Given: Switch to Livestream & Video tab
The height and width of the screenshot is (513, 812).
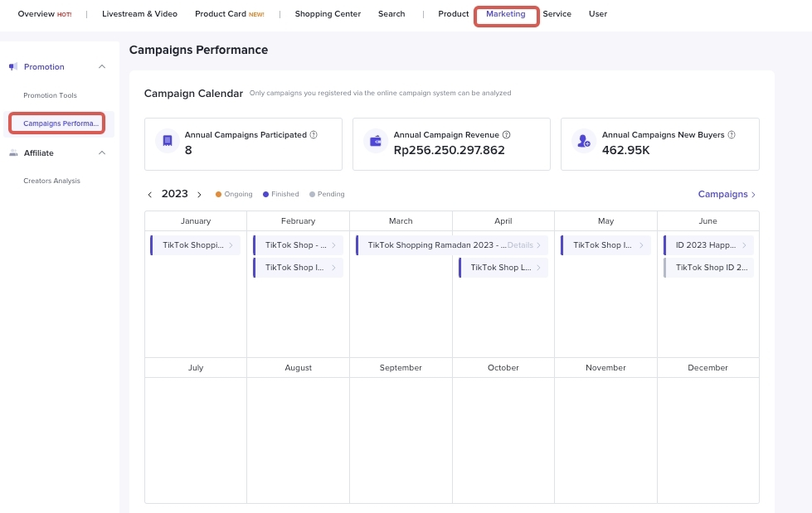Looking at the screenshot, I should point(139,14).
